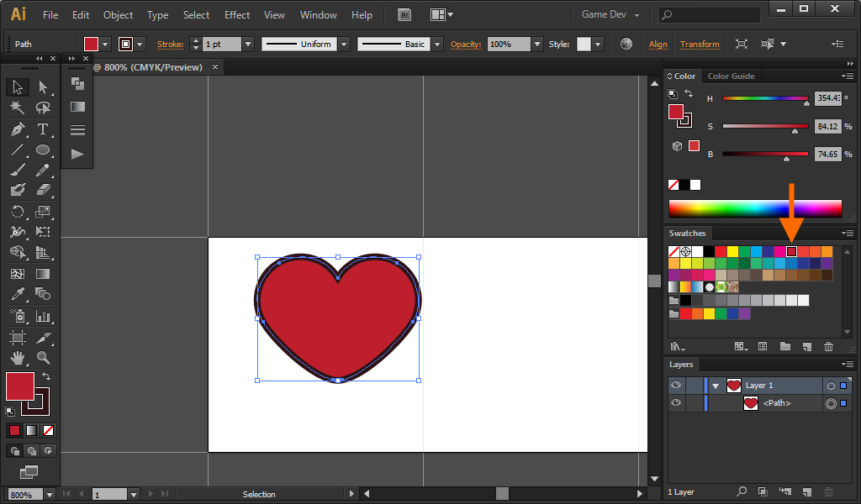Viewport: 861px width, 504px height.
Task: Click the Align link in control bar
Action: pyautogui.click(x=658, y=44)
